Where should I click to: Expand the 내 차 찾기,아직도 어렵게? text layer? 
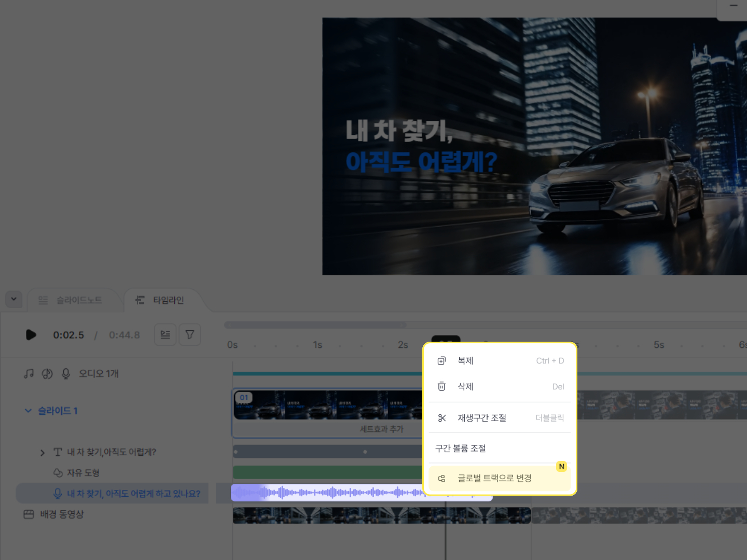42,453
